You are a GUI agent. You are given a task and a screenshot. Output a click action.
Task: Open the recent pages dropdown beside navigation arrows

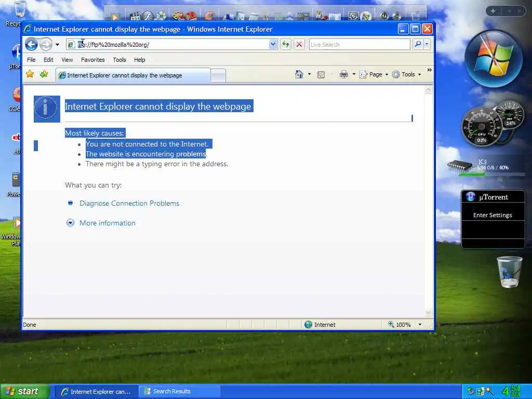click(x=57, y=45)
